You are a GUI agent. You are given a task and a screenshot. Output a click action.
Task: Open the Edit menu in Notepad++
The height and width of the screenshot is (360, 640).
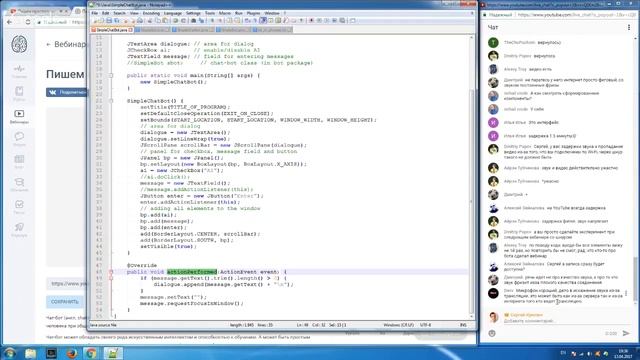point(105,13)
